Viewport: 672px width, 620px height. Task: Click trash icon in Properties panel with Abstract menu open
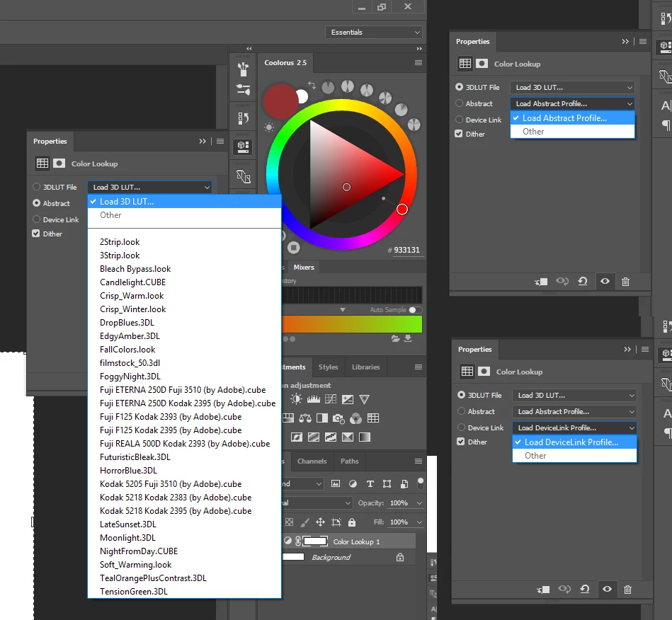pyautogui.click(x=626, y=282)
